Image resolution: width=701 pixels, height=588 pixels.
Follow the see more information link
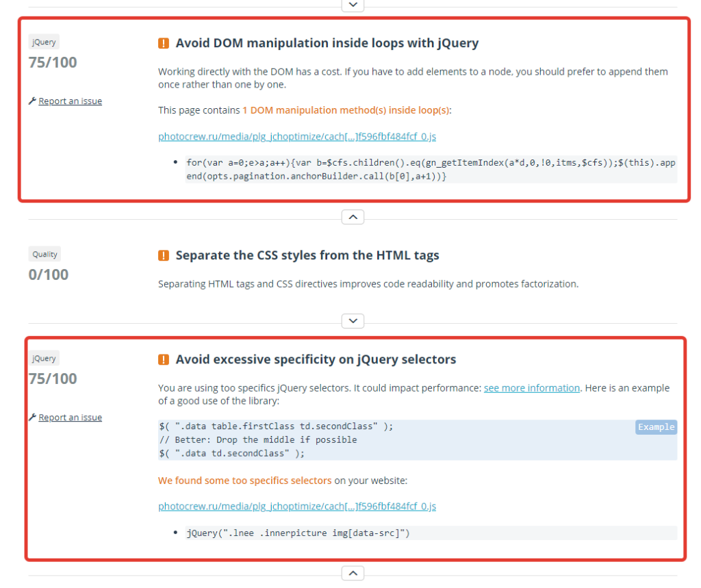click(532, 388)
